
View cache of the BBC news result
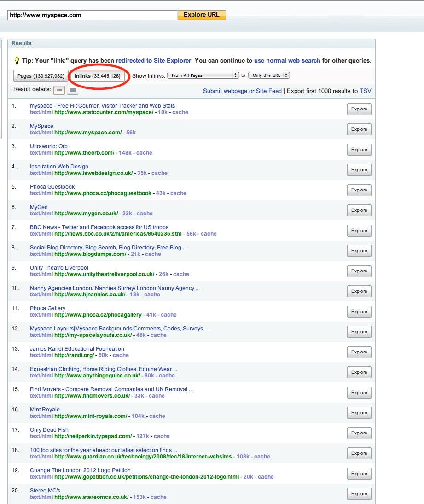(x=209, y=234)
